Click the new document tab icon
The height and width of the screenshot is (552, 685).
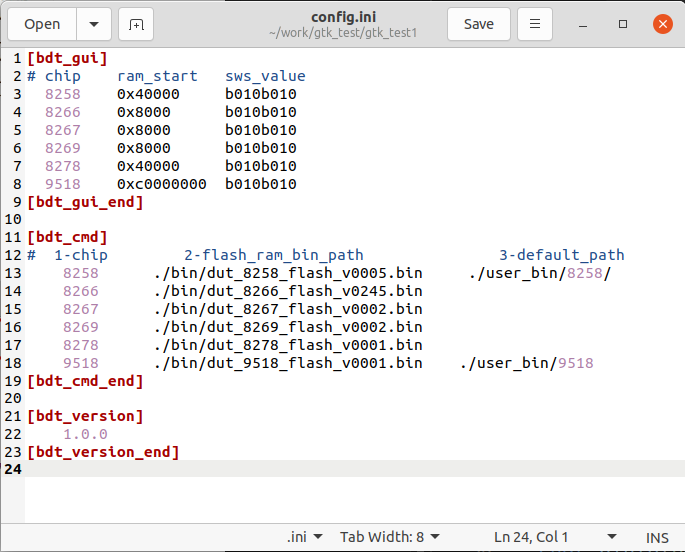136,24
